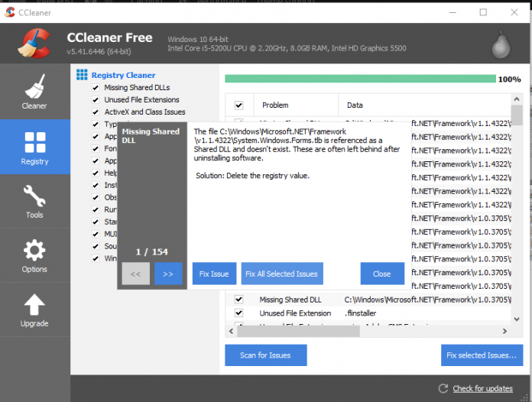This screenshot has height=402, width=532.
Task: Toggle the checkbox next to Run item
Action: tap(96, 210)
